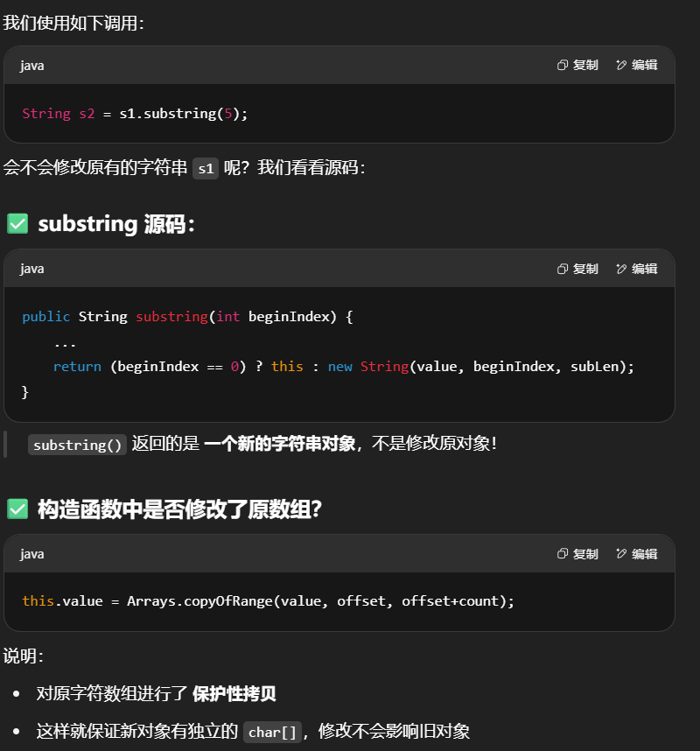700x751 pixels.
Task: Click the green checkmark beside "substring 源码"
Action: pos(17,224)
